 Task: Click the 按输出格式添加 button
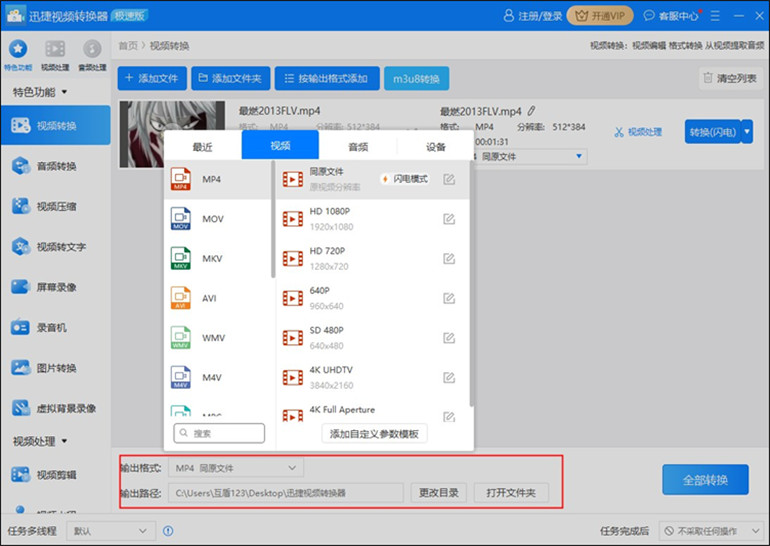click(x=327, y=78)
